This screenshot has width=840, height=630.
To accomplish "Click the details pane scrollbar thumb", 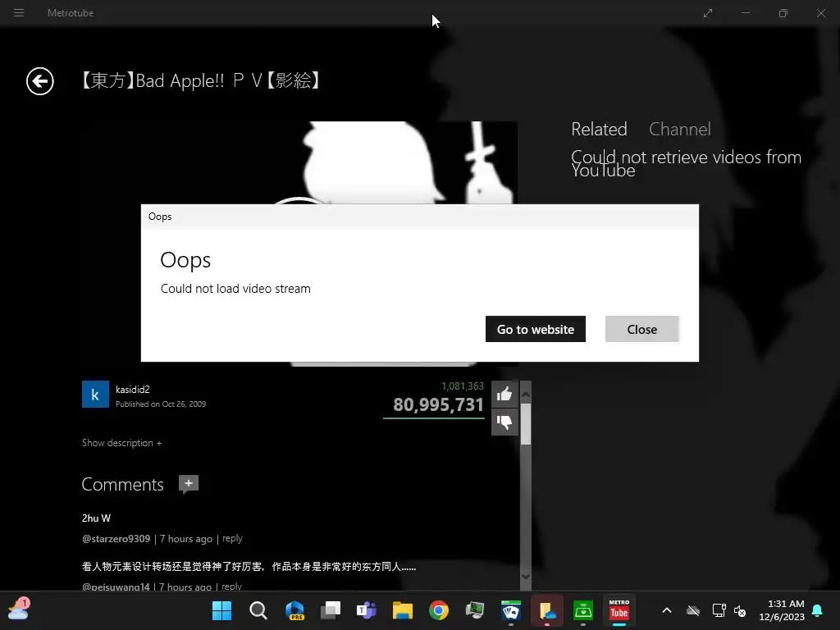I will 526,424.
